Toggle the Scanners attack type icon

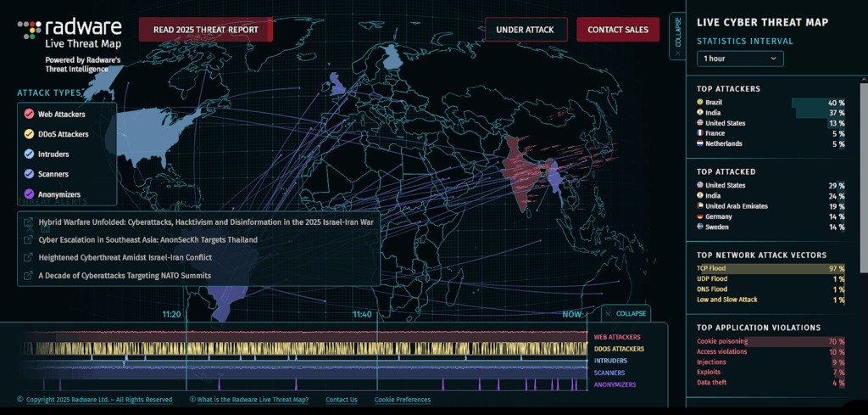point(29,174)
